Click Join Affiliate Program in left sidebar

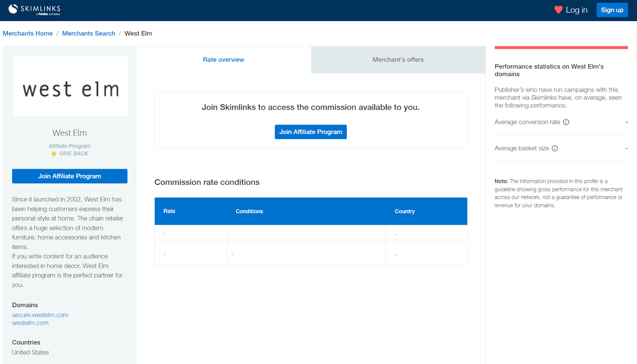tap(70, 176)
